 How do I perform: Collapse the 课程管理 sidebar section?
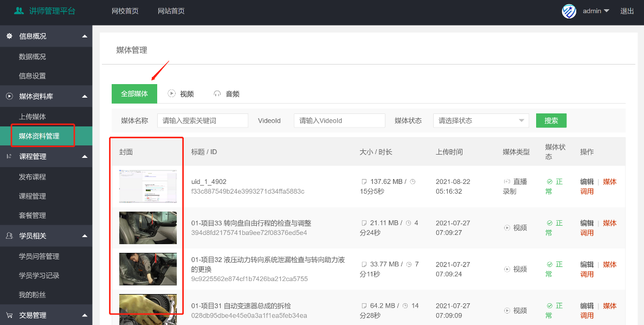pos(85,156)
